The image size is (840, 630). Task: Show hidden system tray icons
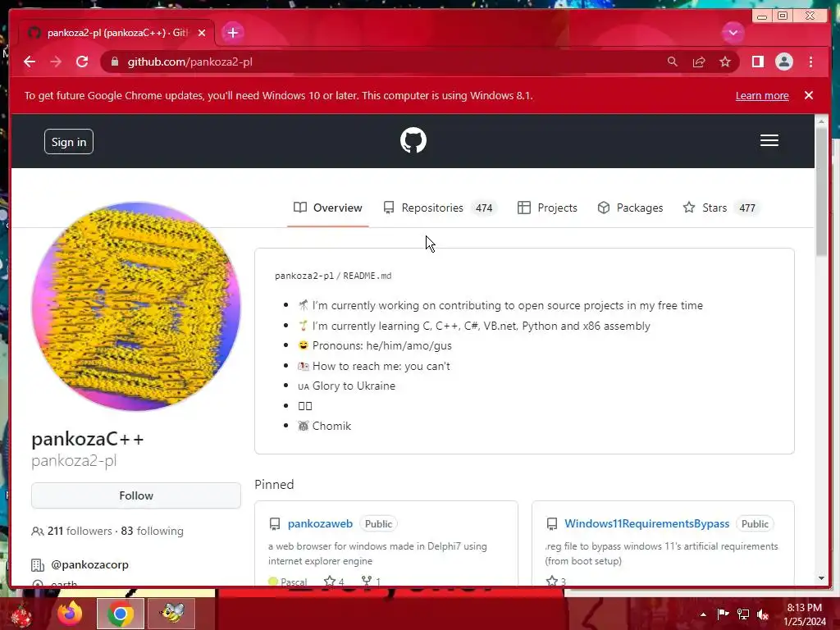click(x=703, y=614)
